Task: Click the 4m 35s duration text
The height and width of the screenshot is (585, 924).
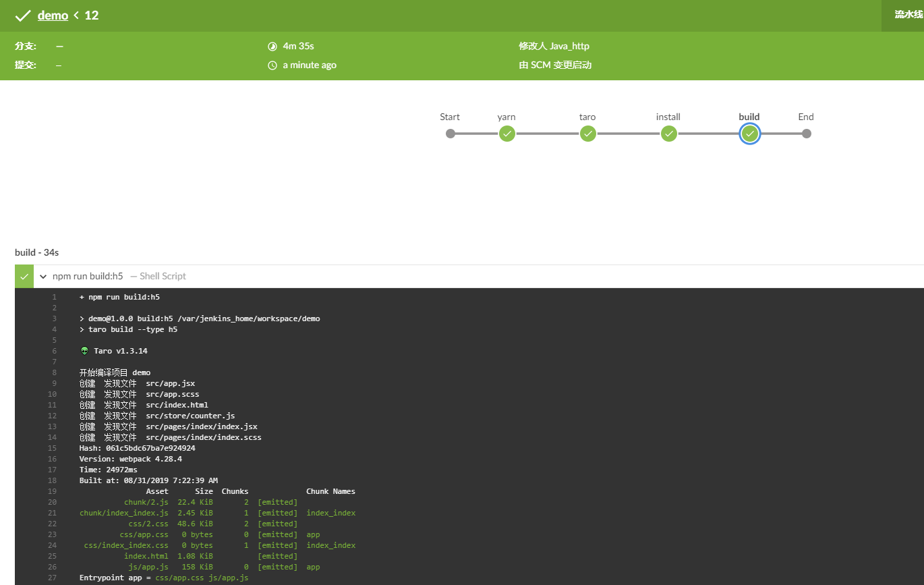Action: pos(299,47)
